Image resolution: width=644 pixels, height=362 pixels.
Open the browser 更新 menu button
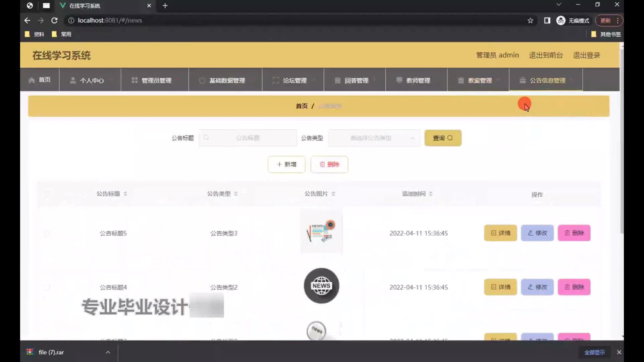pos(609,20)
